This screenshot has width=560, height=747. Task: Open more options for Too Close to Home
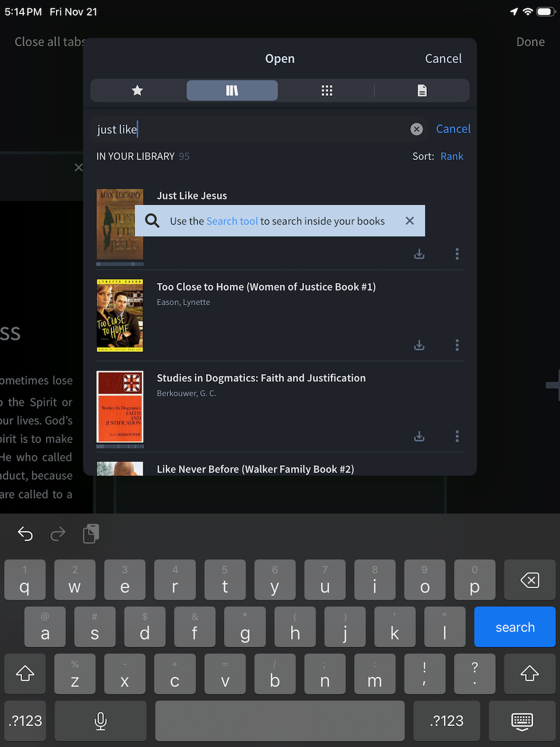click(457, 345)
